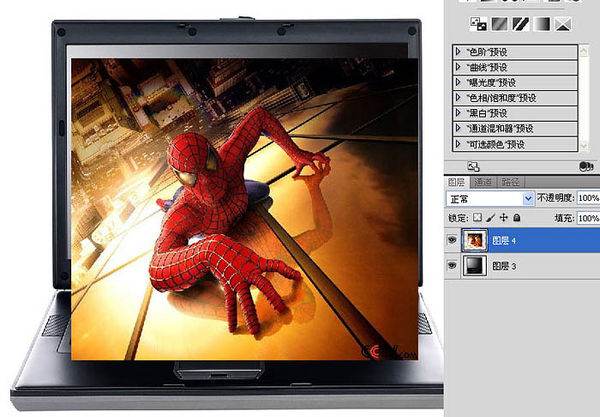Click the Spider-Man image on canvas
This screenshot has height=417, width=600.
[x=245, y=209]
